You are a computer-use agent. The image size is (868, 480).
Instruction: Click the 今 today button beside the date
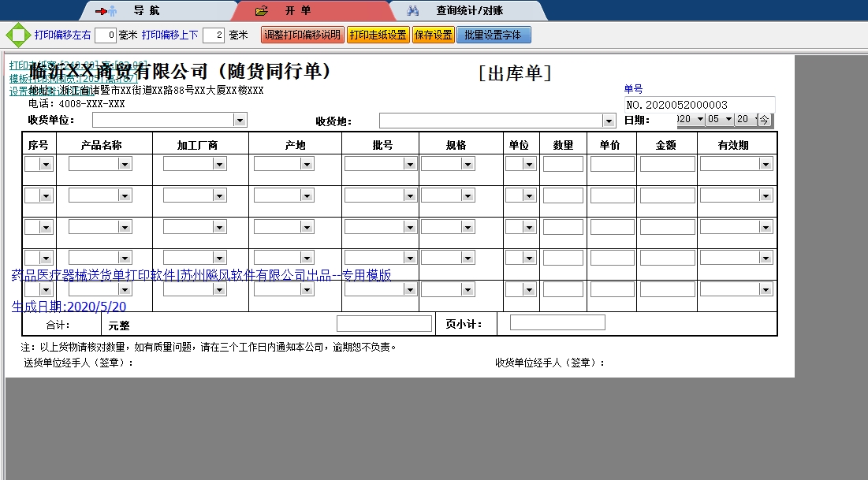(x=764, y=120)
